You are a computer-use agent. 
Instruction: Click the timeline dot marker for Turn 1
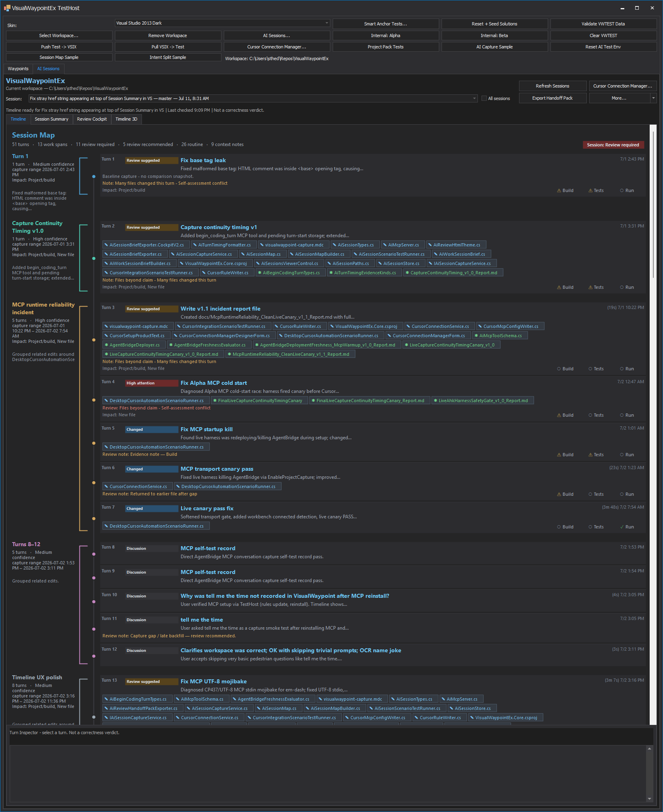[94, 176]
